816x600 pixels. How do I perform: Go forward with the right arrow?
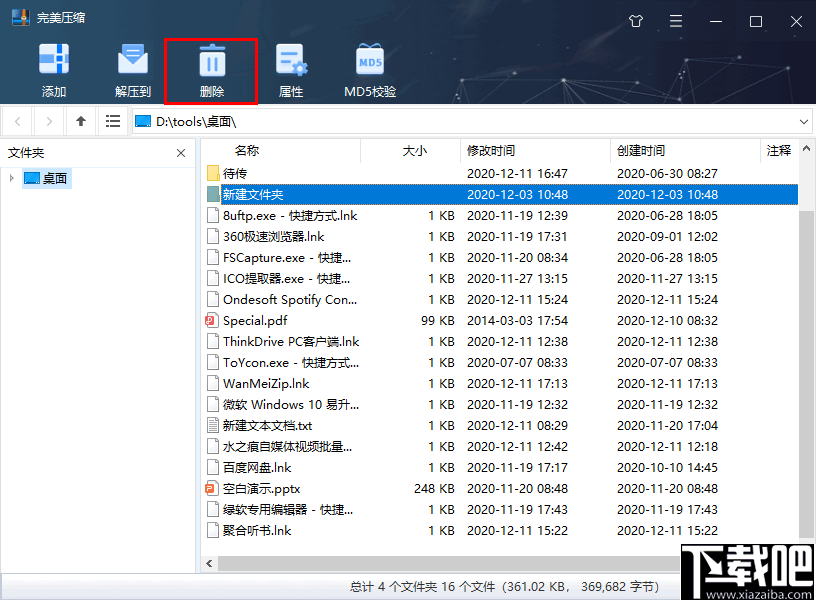pyautogui.click(x=49, y=122)
